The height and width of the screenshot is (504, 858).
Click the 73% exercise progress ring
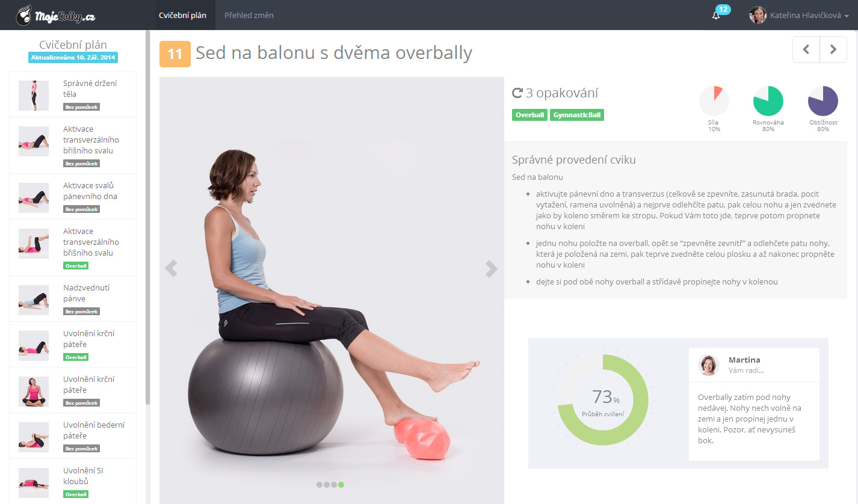[x=603, y=399]
